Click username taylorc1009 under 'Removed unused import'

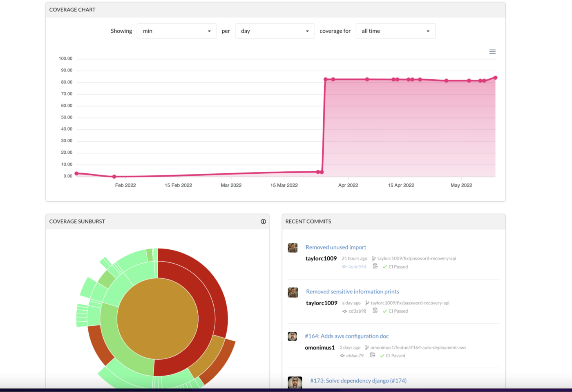tap(321, 258)
